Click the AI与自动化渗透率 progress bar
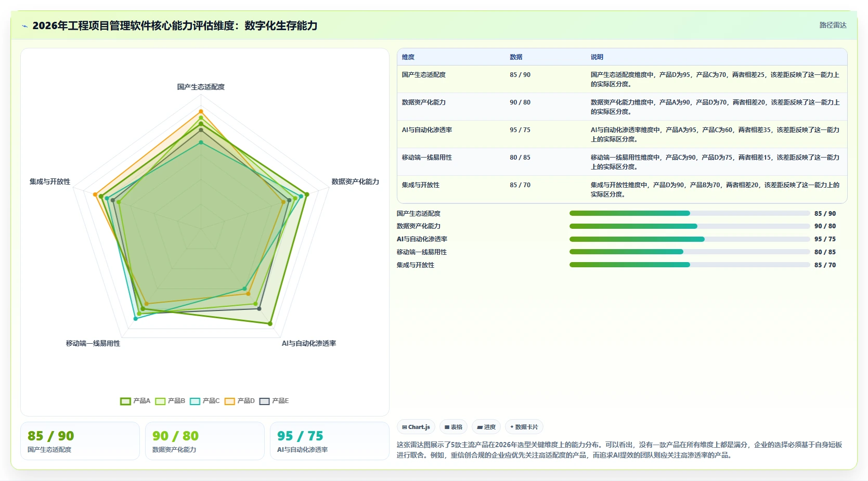This screenshot has width=868, height=481. (x=690, y=239)
